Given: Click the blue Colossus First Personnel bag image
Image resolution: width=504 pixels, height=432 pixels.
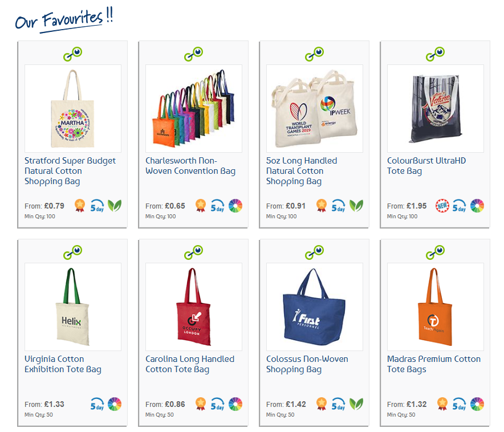Looking at the screenshot, I should click(x=315, y=307).
